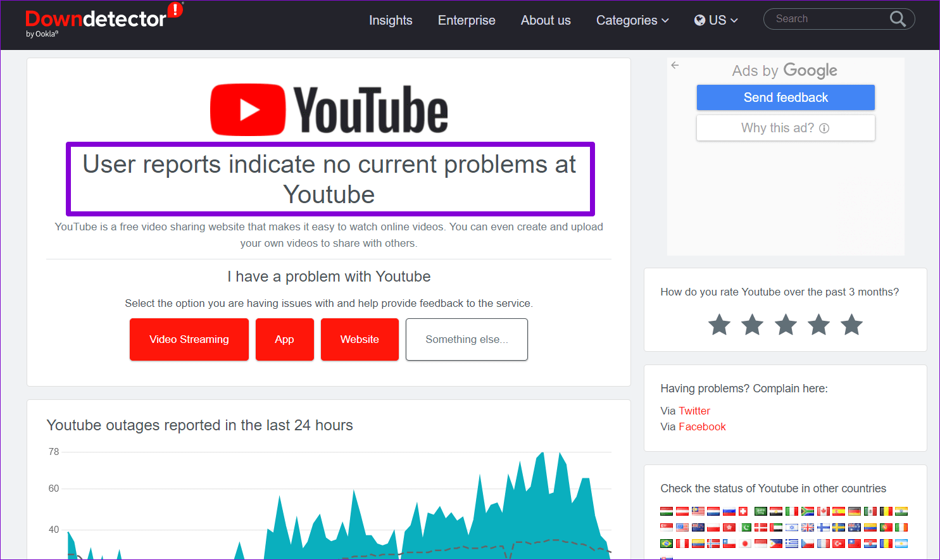940x560 pixels.
Task: Choose the Finland flag
Action: (824, 527)
